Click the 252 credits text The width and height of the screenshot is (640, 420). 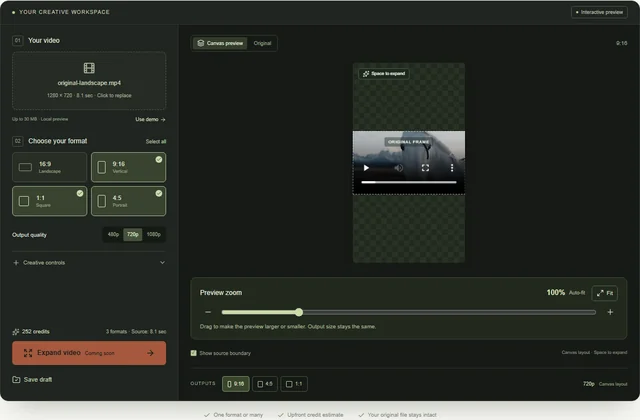[x=36, y=331]
